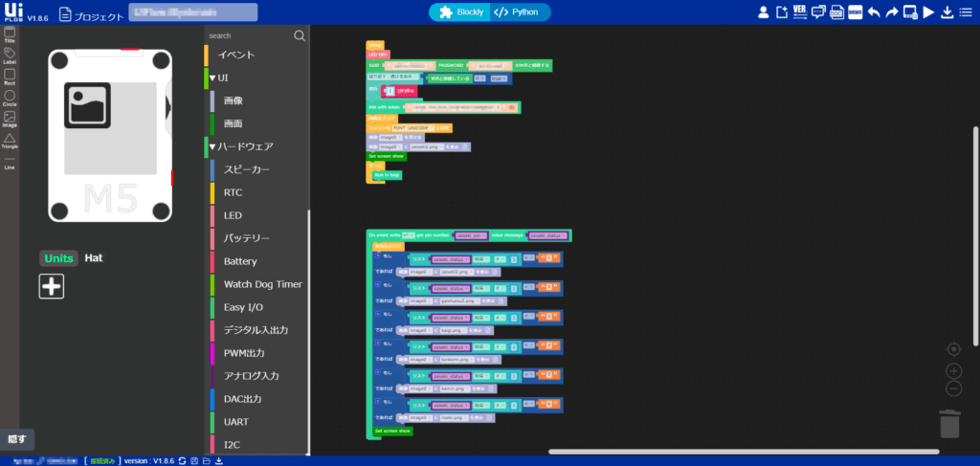980x466 pixels.
Task: Switch to the Units tab
Action: pyautogui.click(x=59, y=258)
